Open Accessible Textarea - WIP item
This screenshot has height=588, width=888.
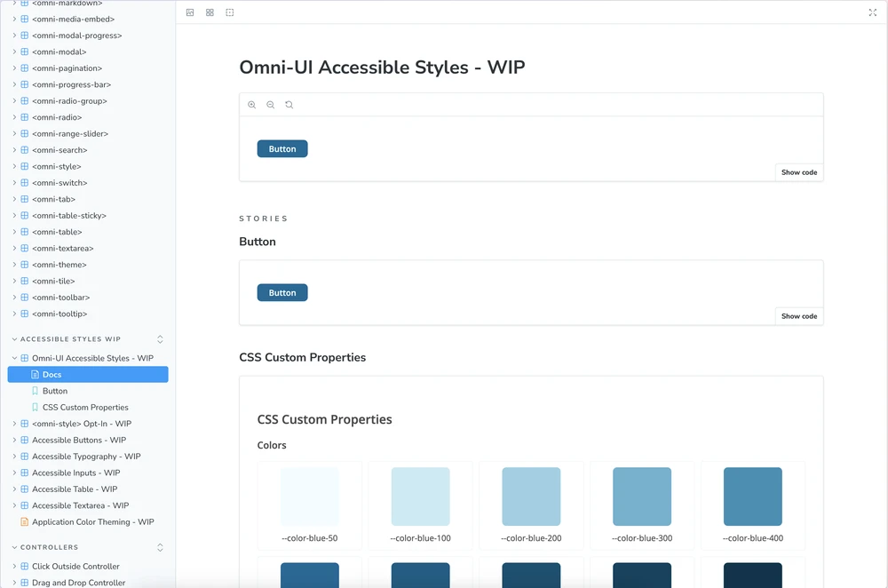(x=81, y=506)
